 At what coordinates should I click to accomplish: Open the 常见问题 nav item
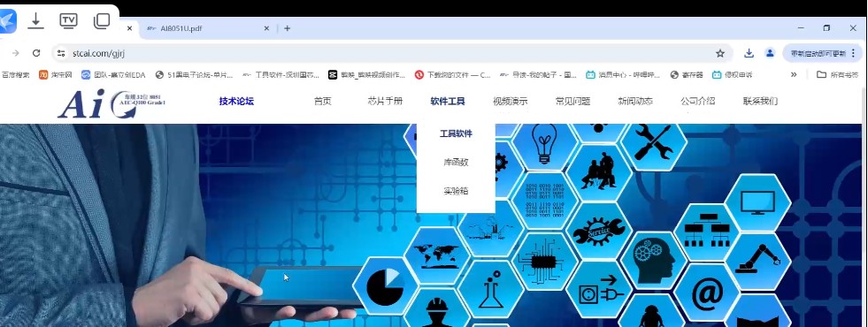[x=573, y=102]
